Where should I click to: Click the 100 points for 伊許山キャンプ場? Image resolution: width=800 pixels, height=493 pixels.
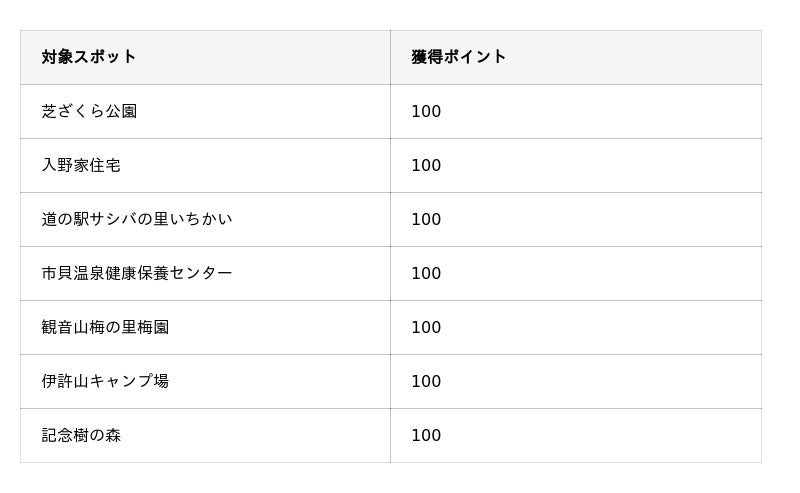click(426, 381)
